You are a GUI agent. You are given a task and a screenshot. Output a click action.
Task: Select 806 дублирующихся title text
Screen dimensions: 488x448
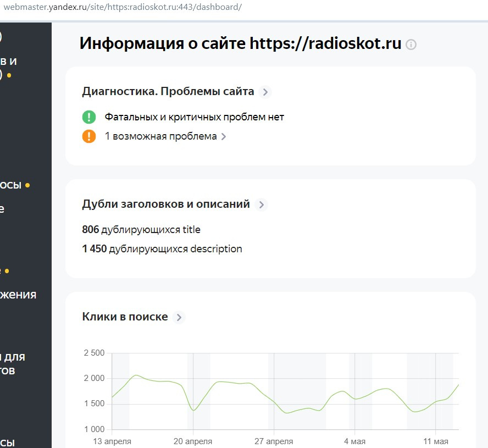click(x=141, y=230)
